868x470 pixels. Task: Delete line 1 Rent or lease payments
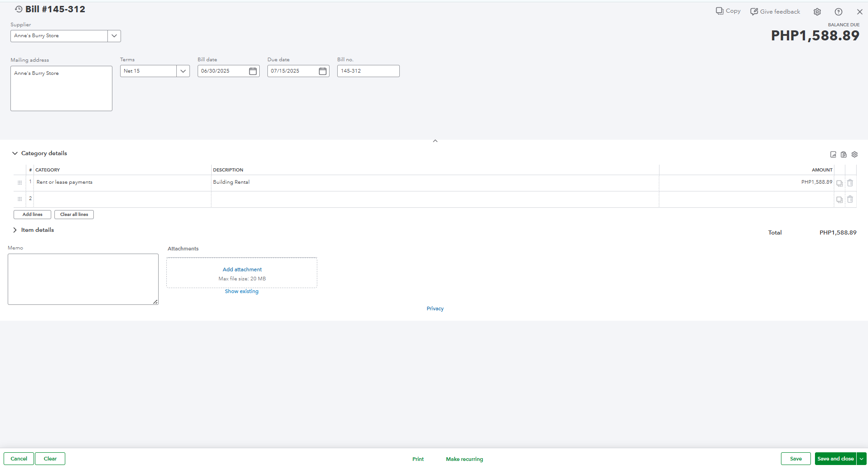[x=850, y=183]
